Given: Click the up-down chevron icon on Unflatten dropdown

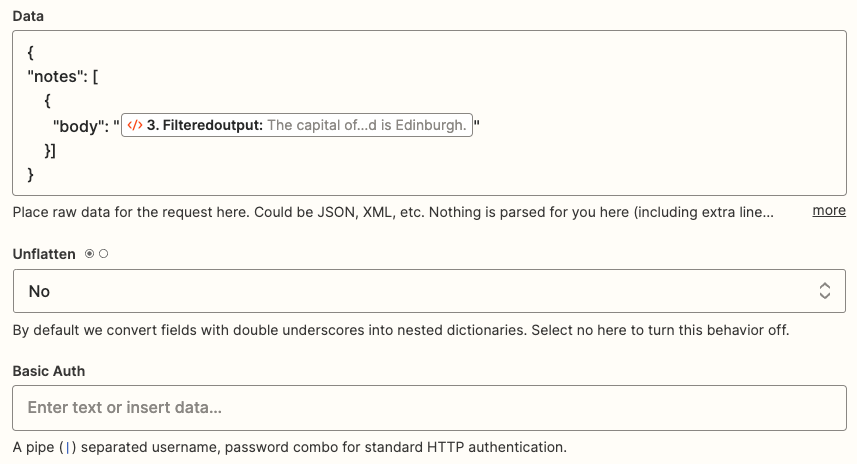Looking at the screenshot, I should 824,291.
